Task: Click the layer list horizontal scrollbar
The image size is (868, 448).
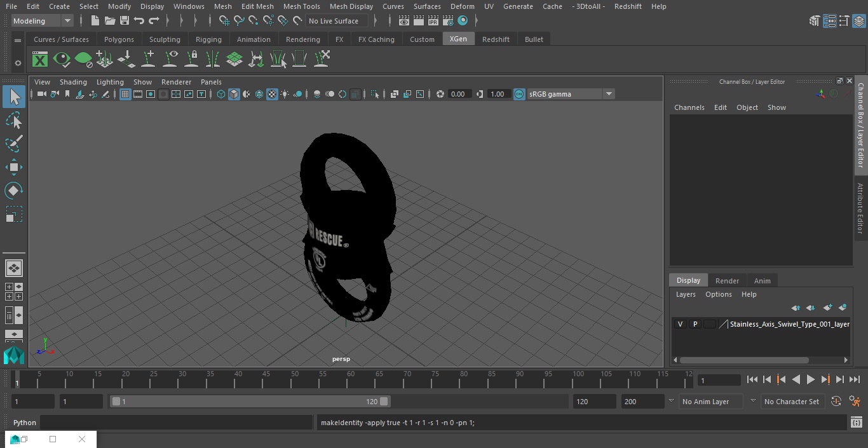Action: 745,360
